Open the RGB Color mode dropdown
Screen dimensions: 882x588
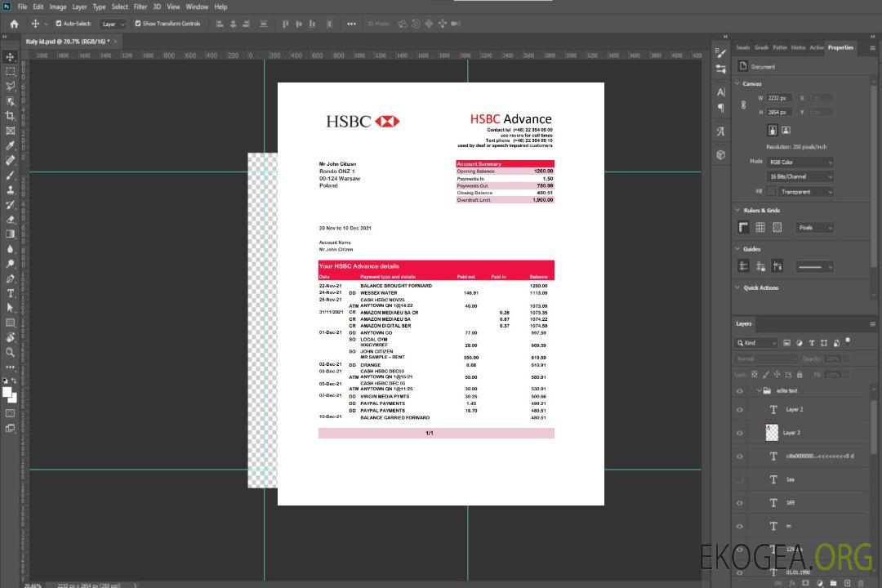click(x=800, y=162)
